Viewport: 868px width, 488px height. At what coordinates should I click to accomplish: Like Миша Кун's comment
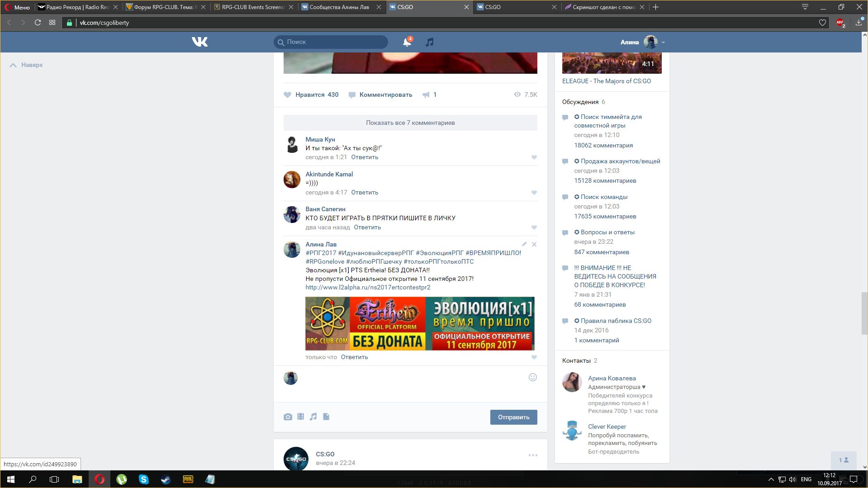click(534, 157)
